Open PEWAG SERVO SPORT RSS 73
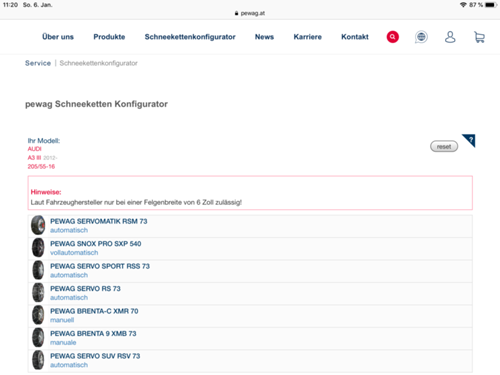Image resolution: width=500 pixels, height=375 pixels. [x=250, y=271]
